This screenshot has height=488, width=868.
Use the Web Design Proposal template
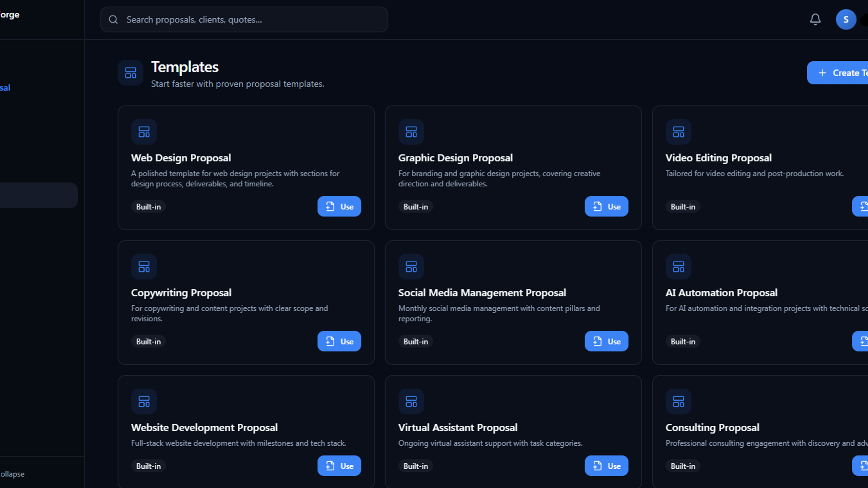pyautogui.click(x=339, y=206)
